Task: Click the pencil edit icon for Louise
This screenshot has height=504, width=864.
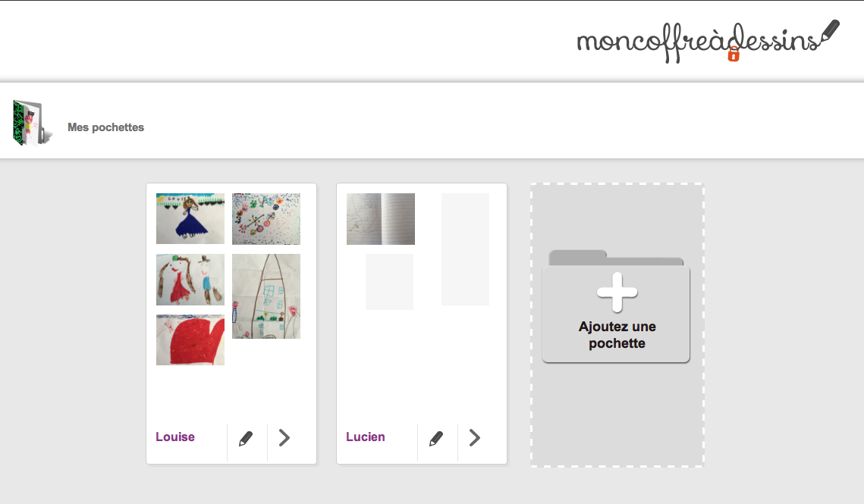Action: pos(246,439)
